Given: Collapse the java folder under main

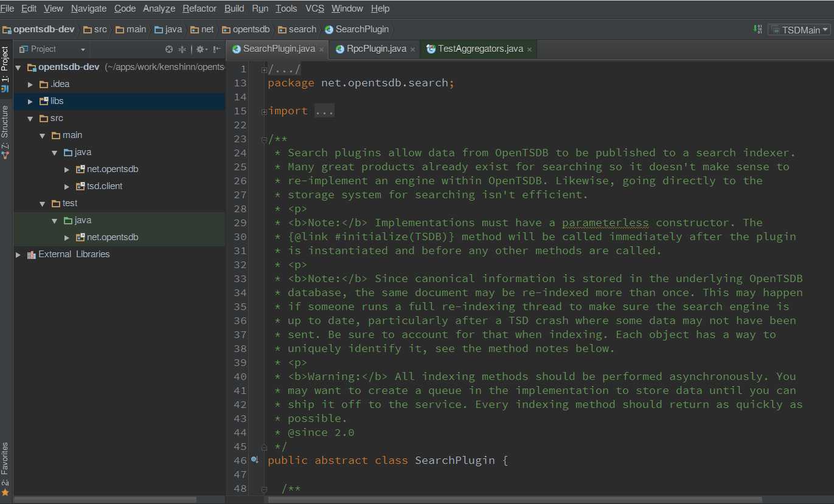Looking at the screenshot, I should (55, 152).
